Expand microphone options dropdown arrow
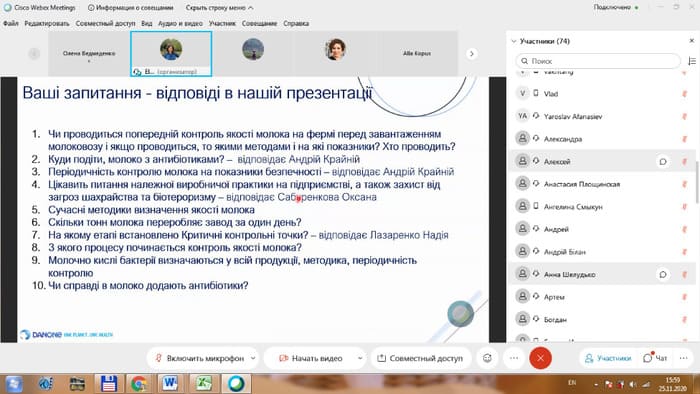This screenshot has width=700, height=394. pyautogui.click(x=253, y=358)
